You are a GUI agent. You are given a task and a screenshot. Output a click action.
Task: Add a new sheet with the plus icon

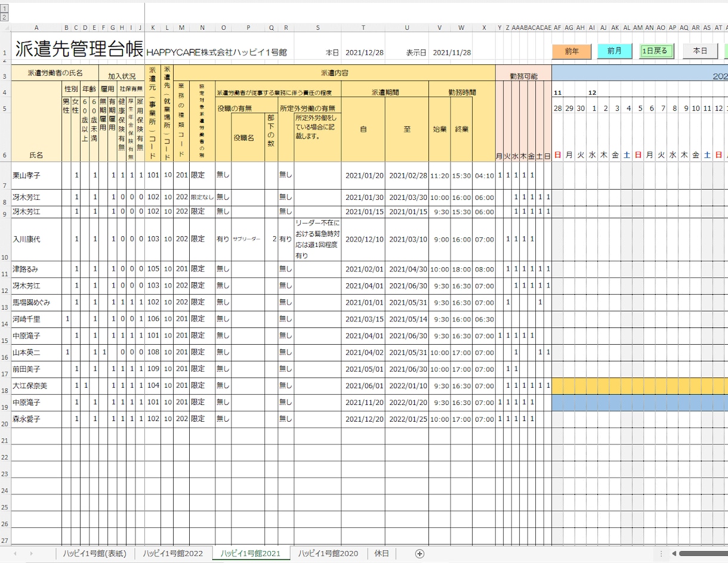(419, 553)
